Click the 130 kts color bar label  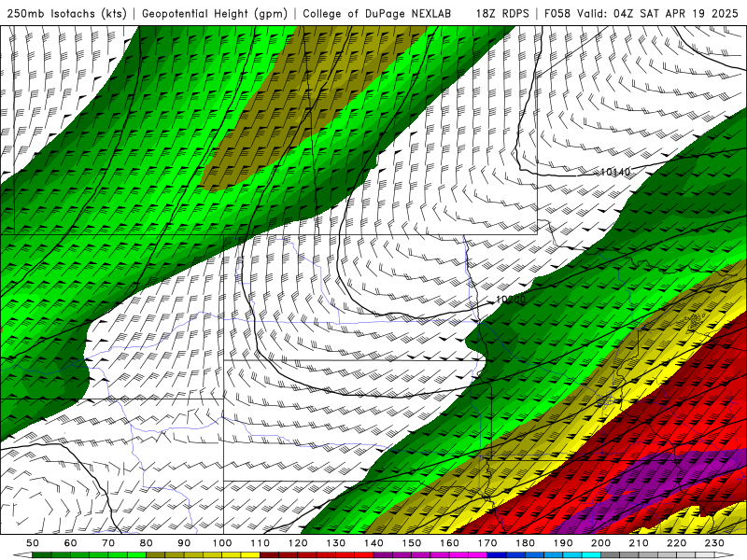coord(336,543)
